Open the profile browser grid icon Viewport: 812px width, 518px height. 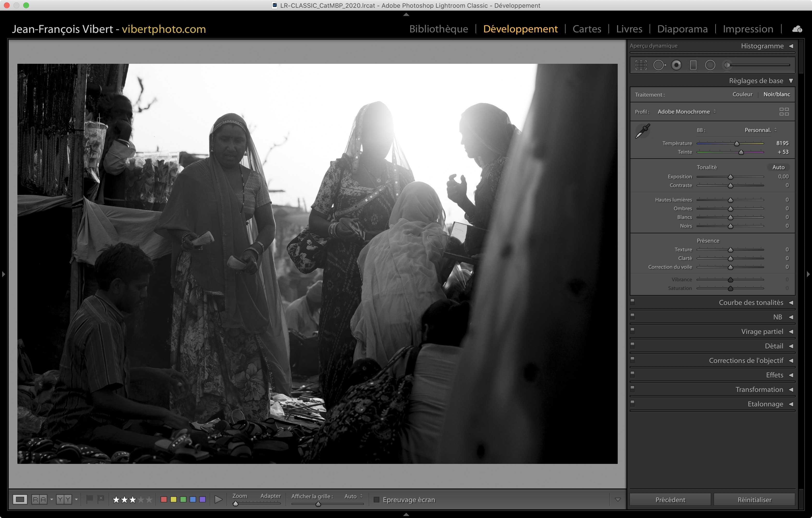pyautogui.click(x=784, y=112)
